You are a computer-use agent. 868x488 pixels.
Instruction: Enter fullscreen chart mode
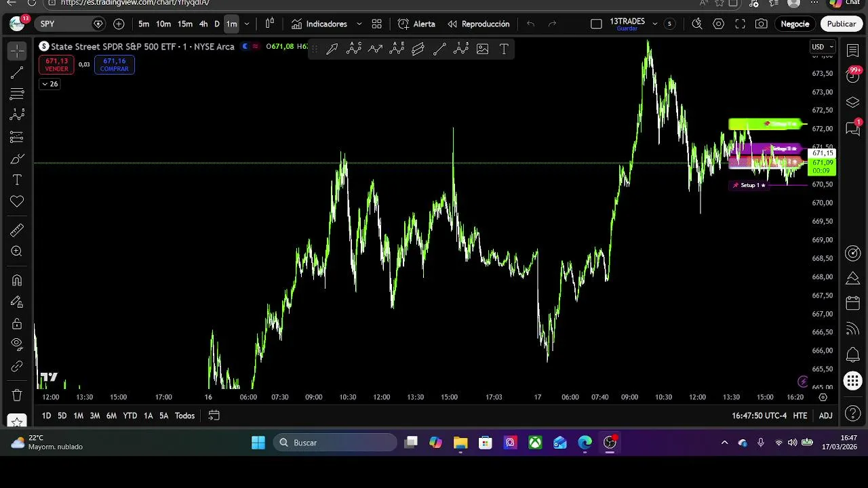point(741,24)
